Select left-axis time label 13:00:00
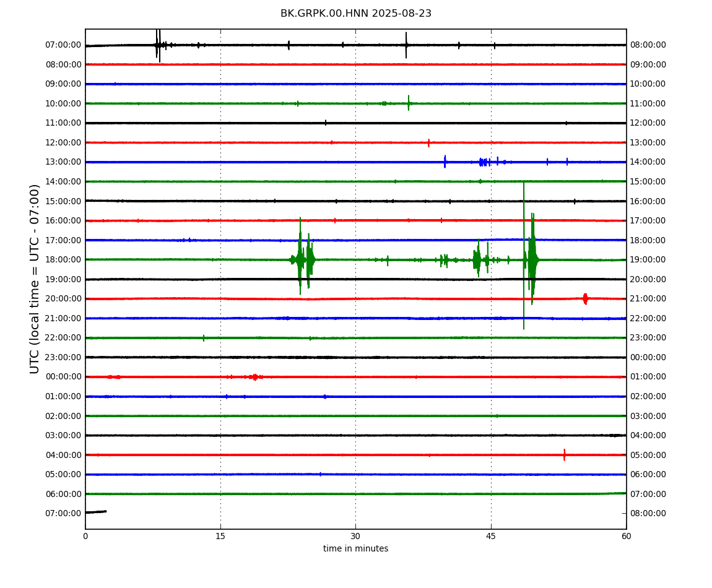The width and height of the screenshot is (712, 588). coord(64,162)
